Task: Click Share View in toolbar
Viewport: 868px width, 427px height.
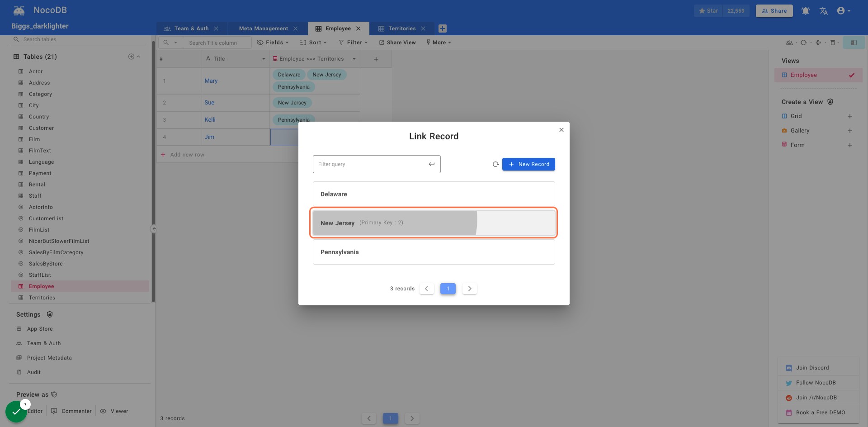Action: (397, 43)
